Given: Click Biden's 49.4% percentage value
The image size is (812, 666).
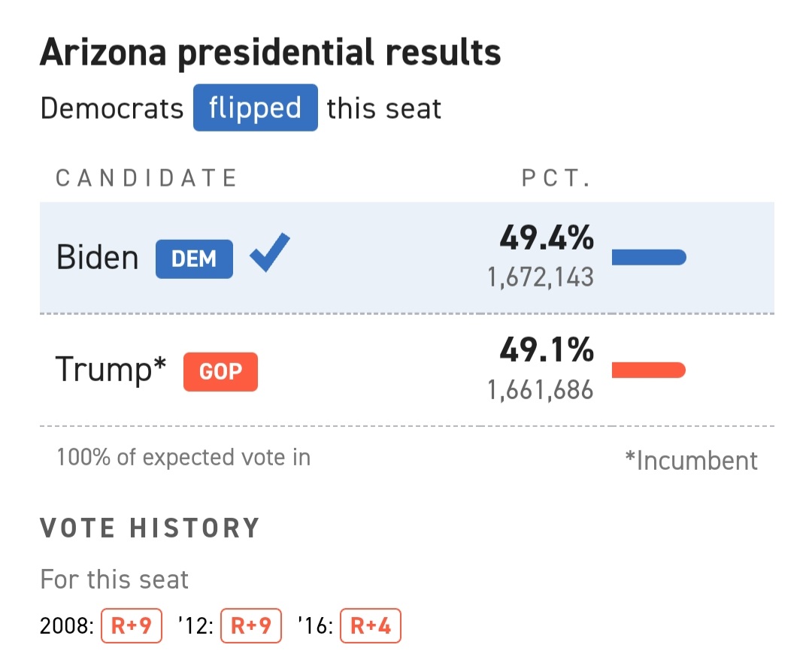Looking at the screenshot, I should [547, 240].
